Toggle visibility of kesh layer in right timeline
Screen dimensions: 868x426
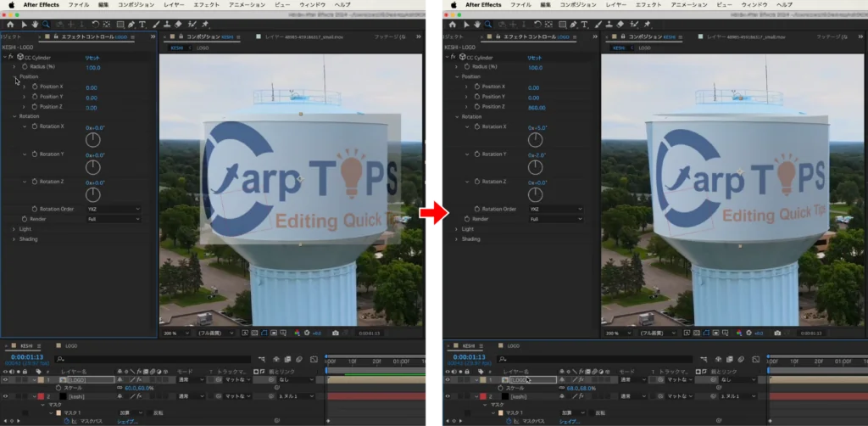448,396
